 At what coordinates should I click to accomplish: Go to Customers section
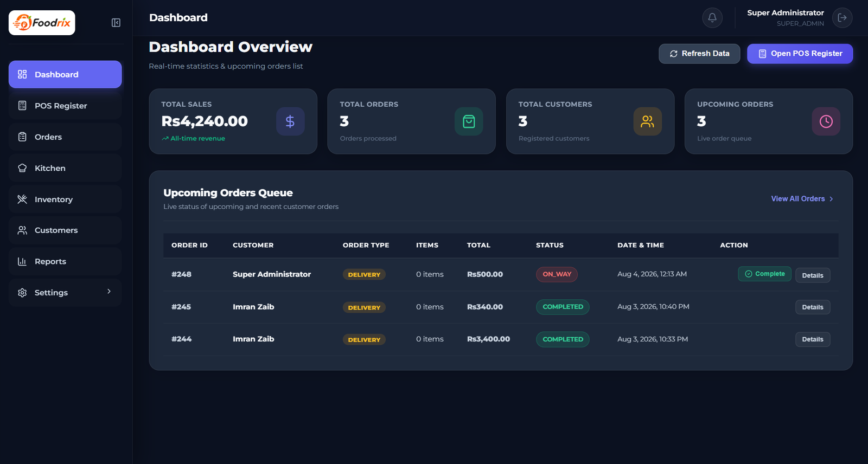[65, 230]
